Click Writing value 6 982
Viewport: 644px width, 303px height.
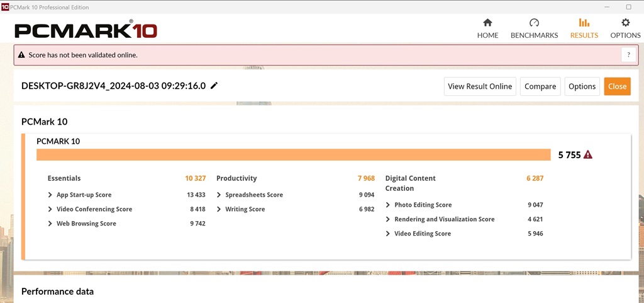click(367, 209)
